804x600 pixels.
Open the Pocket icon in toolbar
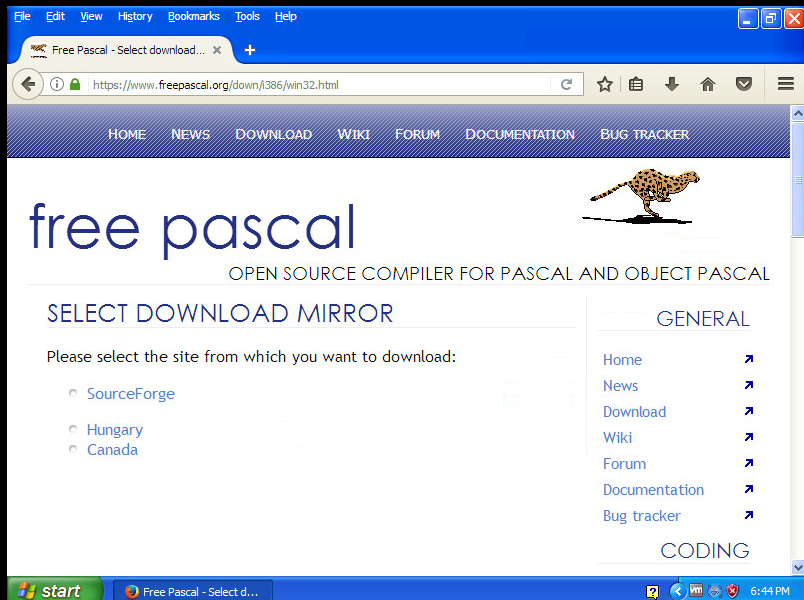744,85
